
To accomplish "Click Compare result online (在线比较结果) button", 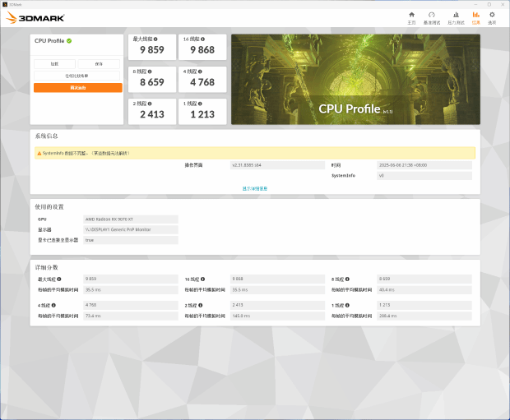I will click(x=76, y=76).
